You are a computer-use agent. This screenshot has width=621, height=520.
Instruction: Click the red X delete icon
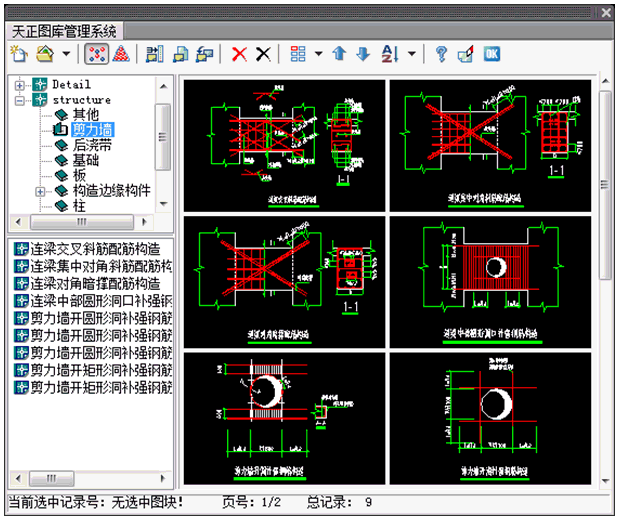pos(239,54)
